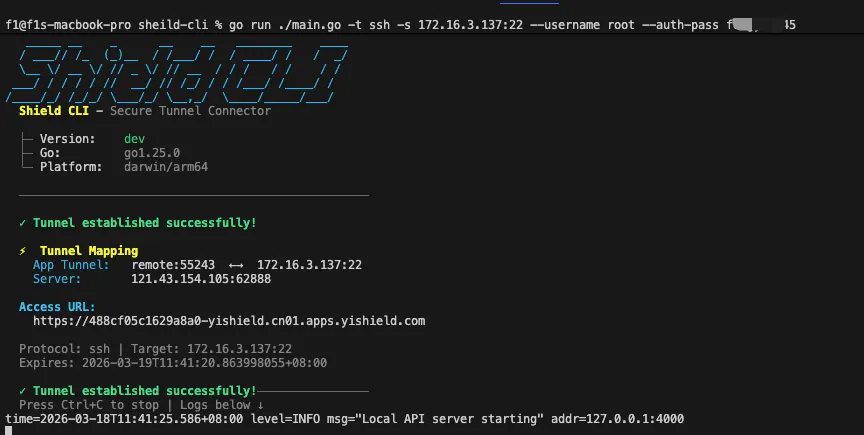The height and width of the screenshot is (435, 864).
Task: Click the 'Access URL:' label
Action: click(x=57, y=307)
